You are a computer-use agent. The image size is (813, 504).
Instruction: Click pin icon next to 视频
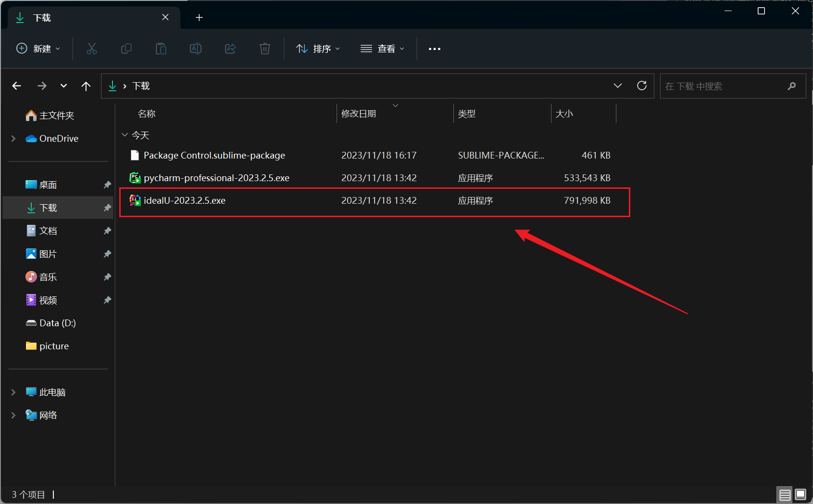click(x=107, y=300)
